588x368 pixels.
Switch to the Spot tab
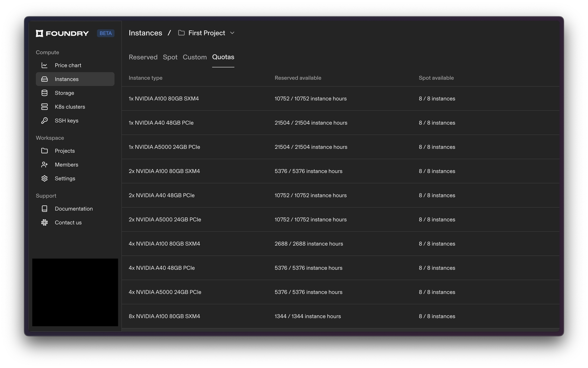click(x=170, y=57)
